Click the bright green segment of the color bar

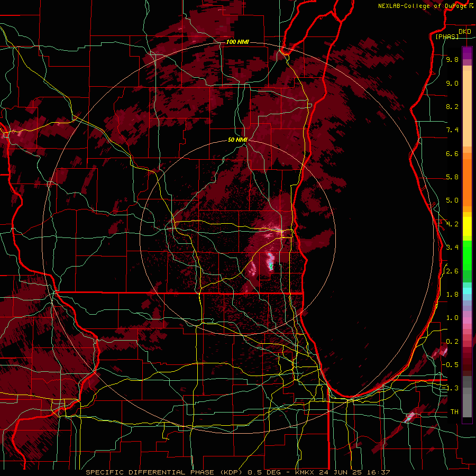tap(467, 256)
